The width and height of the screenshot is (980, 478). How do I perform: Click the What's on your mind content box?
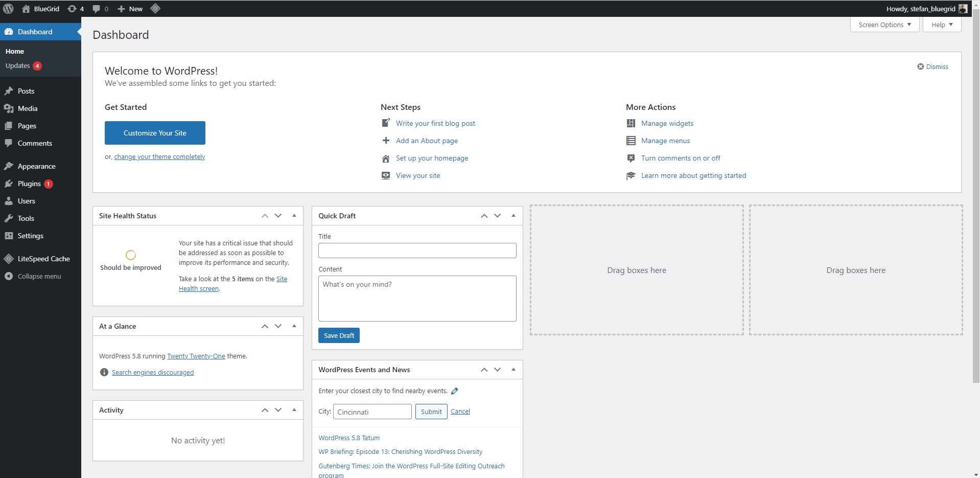click(417, 299)
